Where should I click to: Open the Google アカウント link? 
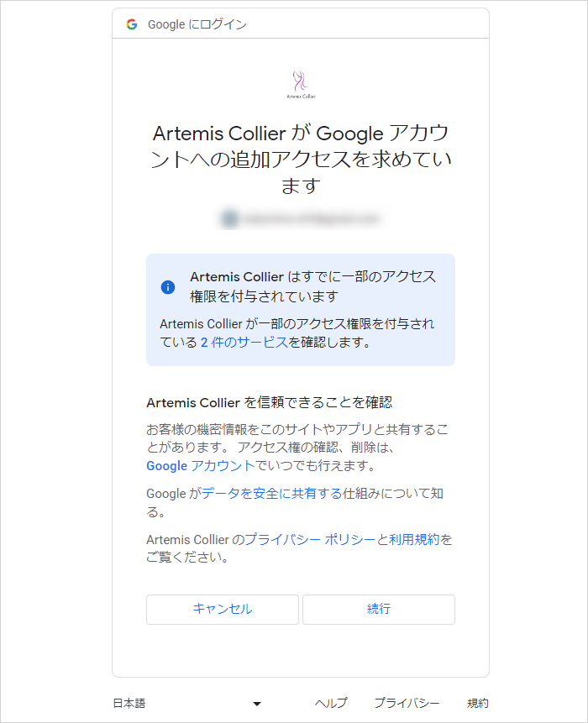(200, 465)
